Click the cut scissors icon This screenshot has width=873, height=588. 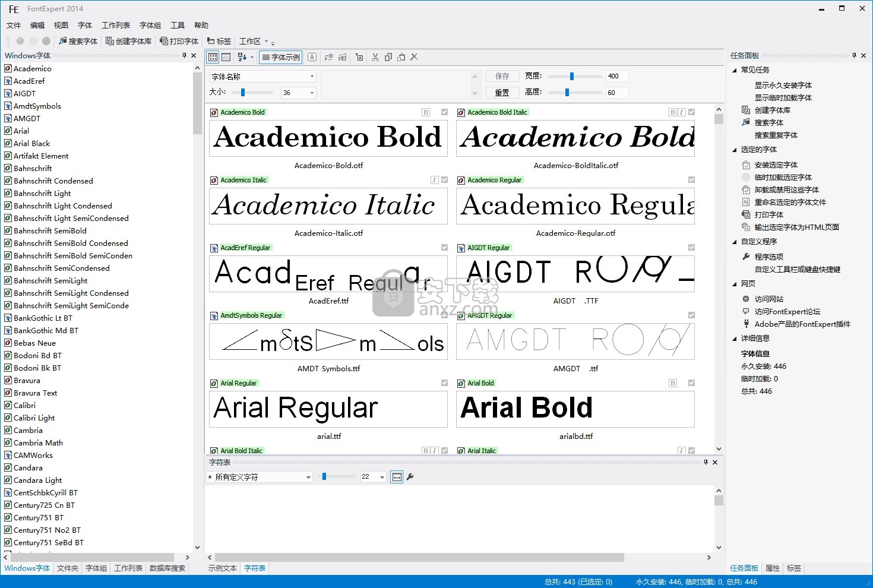pos(375,57)
